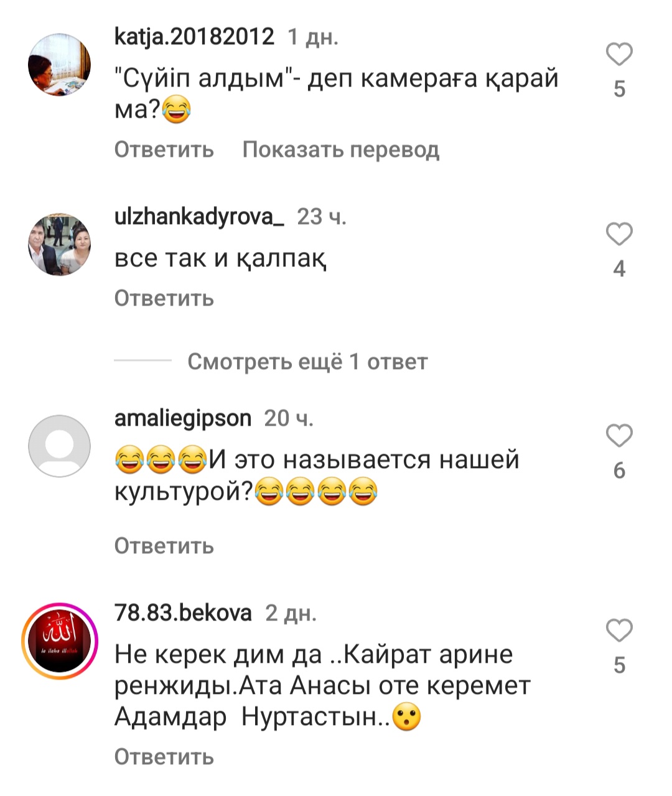Reply to 78.83.bekova's comment via Ответить
This screenshot has width=672, height=796.
(164, 757)
